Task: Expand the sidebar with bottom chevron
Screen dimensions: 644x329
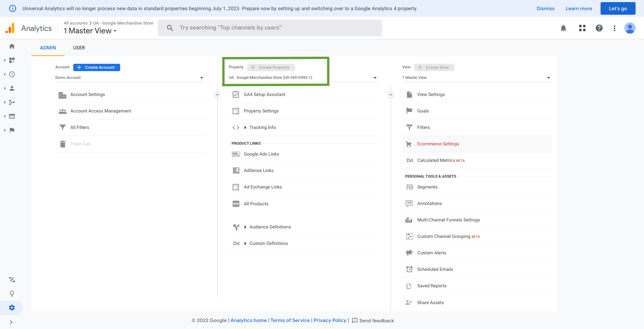Action: [x=11, y=322]
